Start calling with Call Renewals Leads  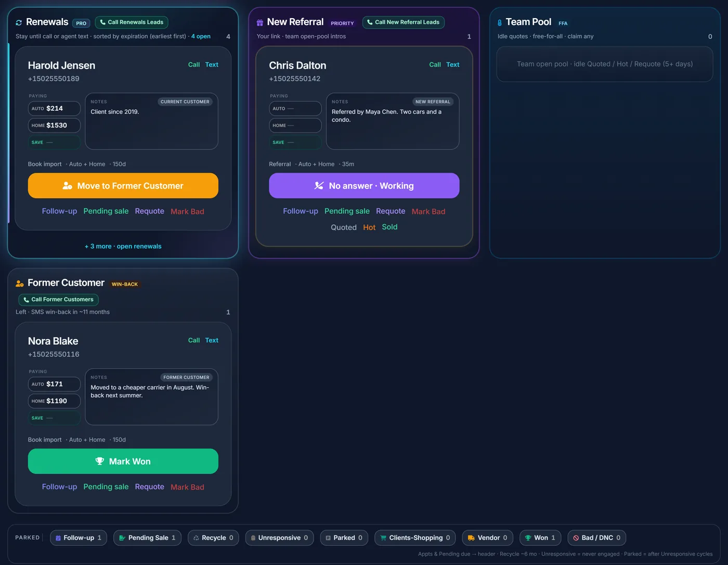click(x=132, y=22)
